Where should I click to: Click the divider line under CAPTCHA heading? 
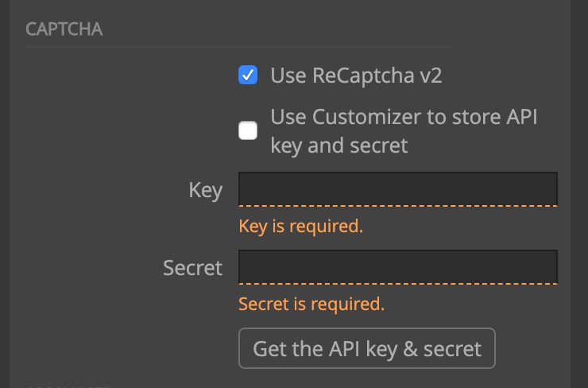[238, 47]
